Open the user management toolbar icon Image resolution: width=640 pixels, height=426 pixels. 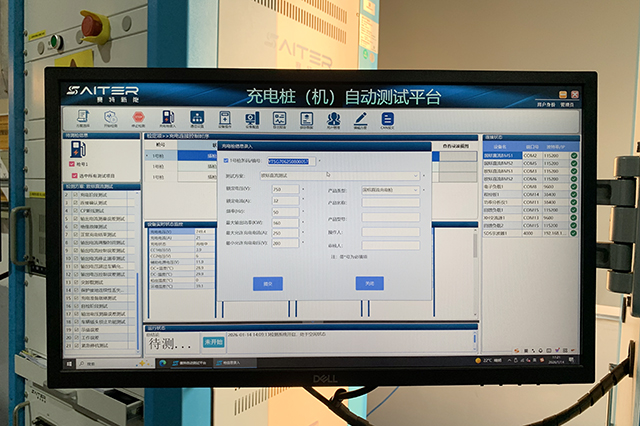pos(333,119)
